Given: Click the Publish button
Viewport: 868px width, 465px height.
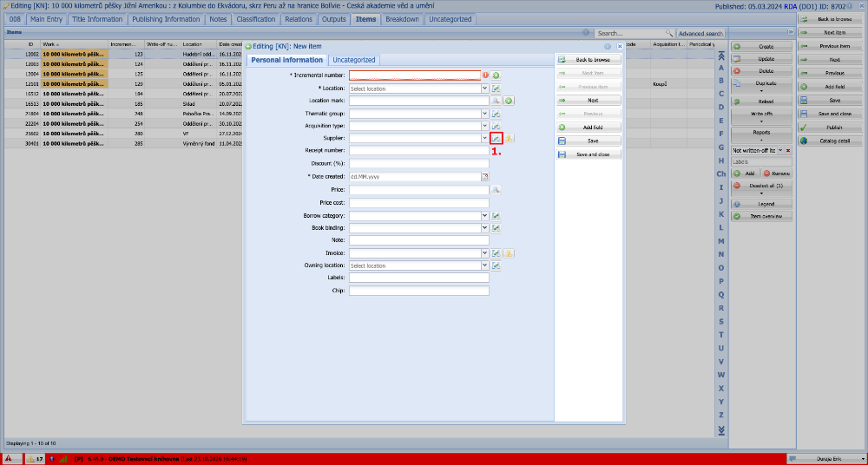Looking at the screenshot, I should 830,128.
